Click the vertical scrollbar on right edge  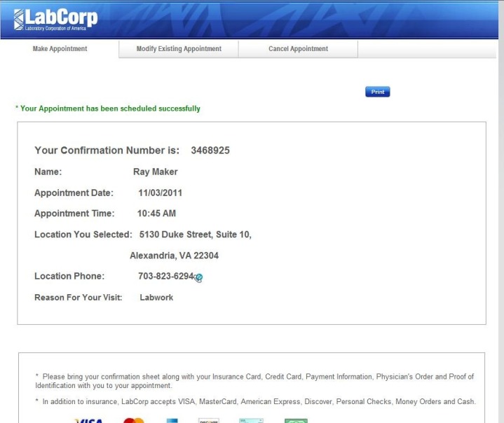(x=501, y=211)
